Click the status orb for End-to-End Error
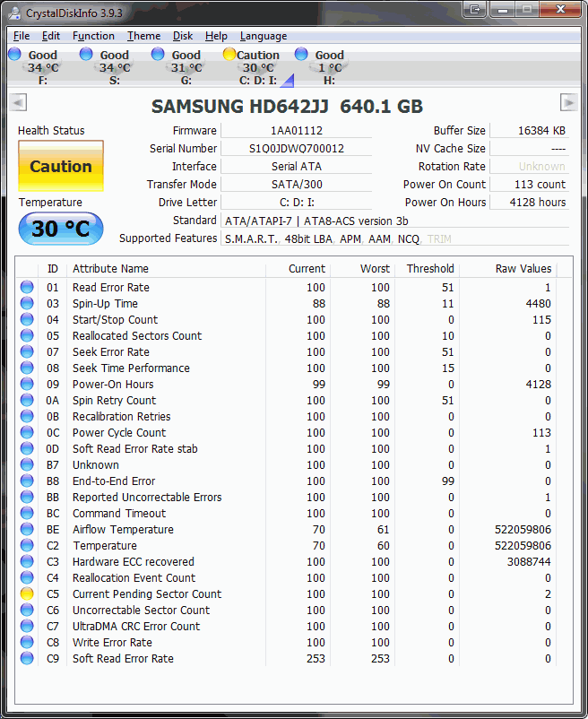Viewport: 588px width, 719px height. [27, 481]
